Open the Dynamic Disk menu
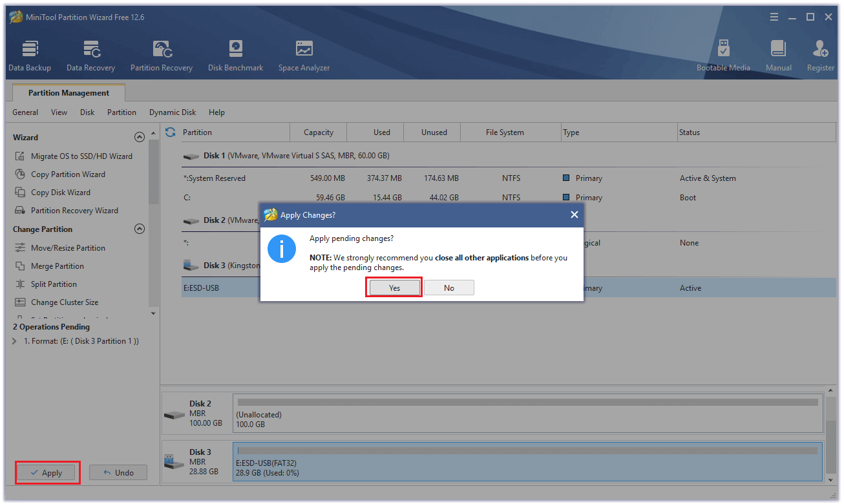This screenshot has width=844, height=504. 173,112
